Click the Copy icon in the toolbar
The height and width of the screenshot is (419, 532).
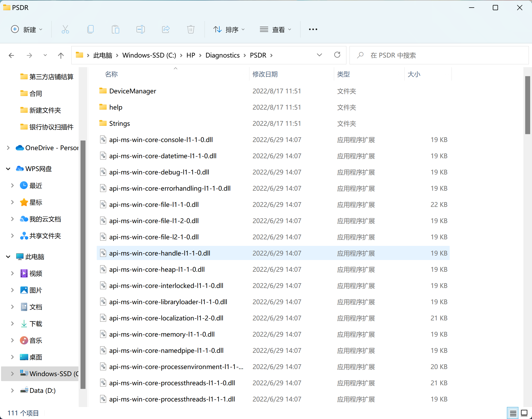coord(90,29)
